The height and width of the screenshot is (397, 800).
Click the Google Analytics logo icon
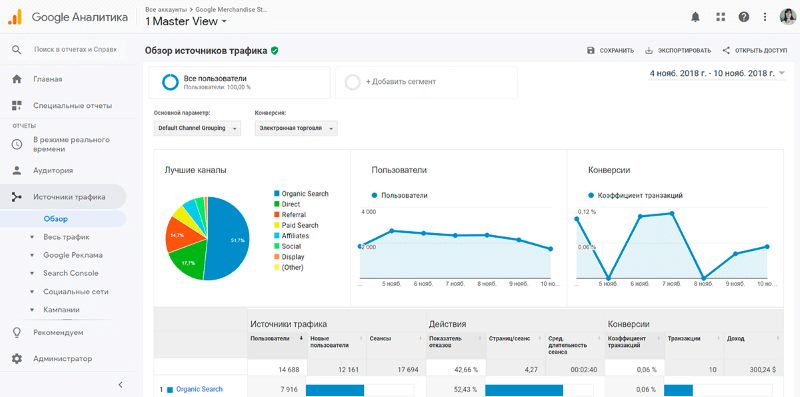pos(15,17)
